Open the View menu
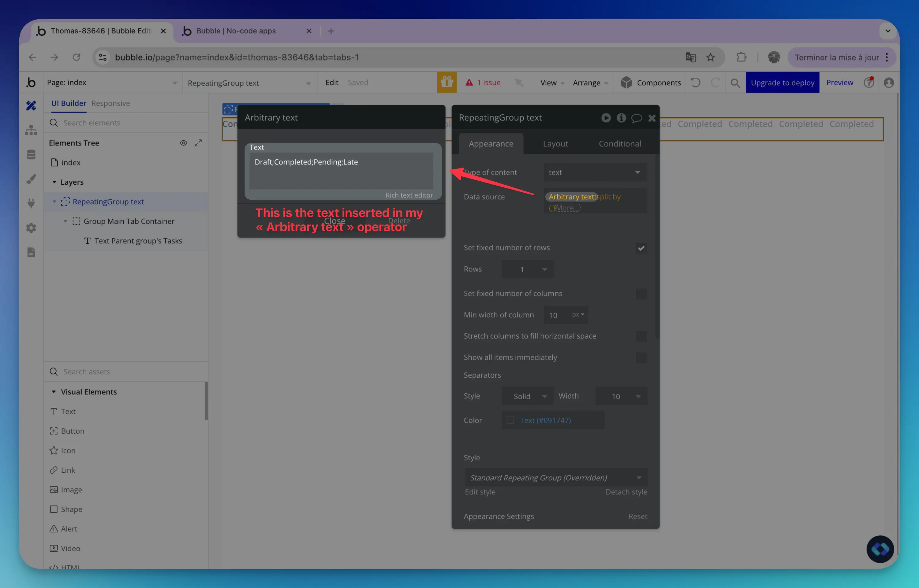Viewport: 919px width, 588px height. point(552,83)
